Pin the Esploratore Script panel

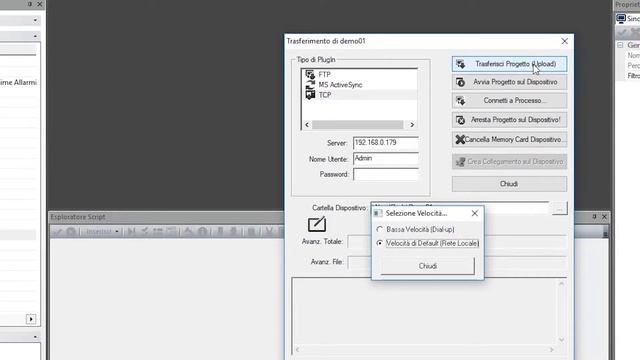(x=594, y=217)
